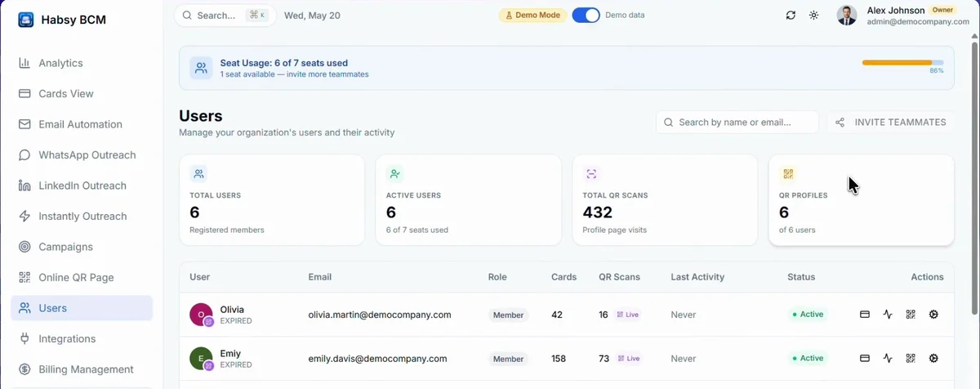Viewport: 980px width, 389px height.
Task: Open LinkedIn Outreach page
Action: click(x=82, y=186)
